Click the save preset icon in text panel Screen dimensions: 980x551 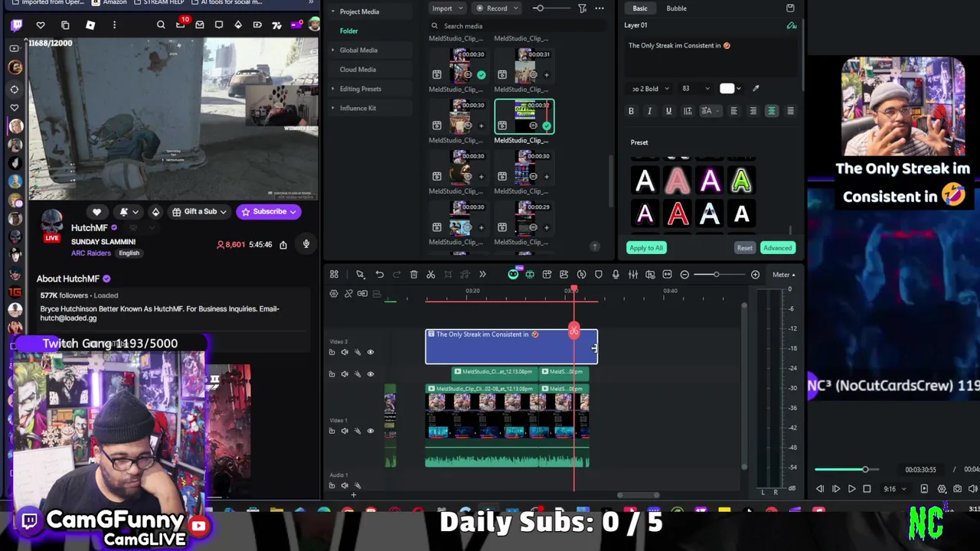point(790,8)
